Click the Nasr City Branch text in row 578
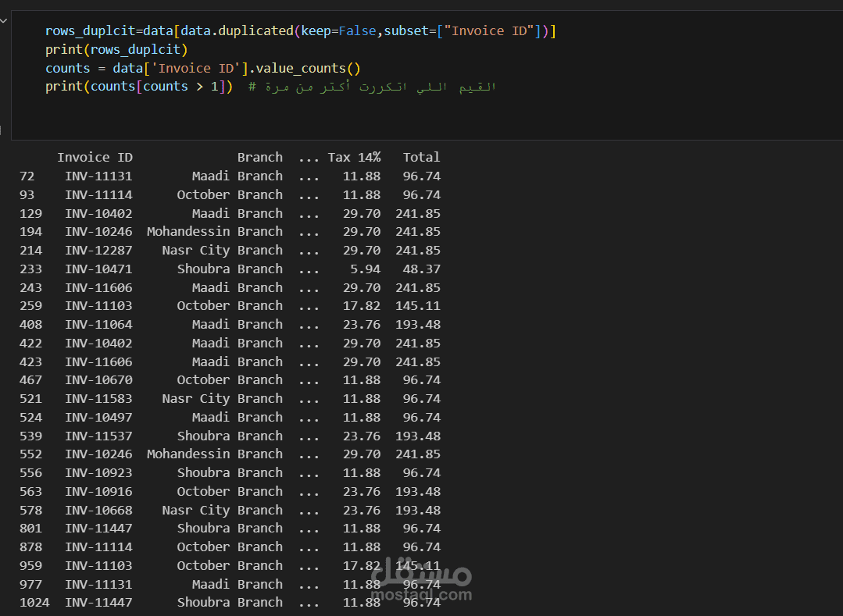The width and height of the screenshot is (843, 616). (222, 511)
